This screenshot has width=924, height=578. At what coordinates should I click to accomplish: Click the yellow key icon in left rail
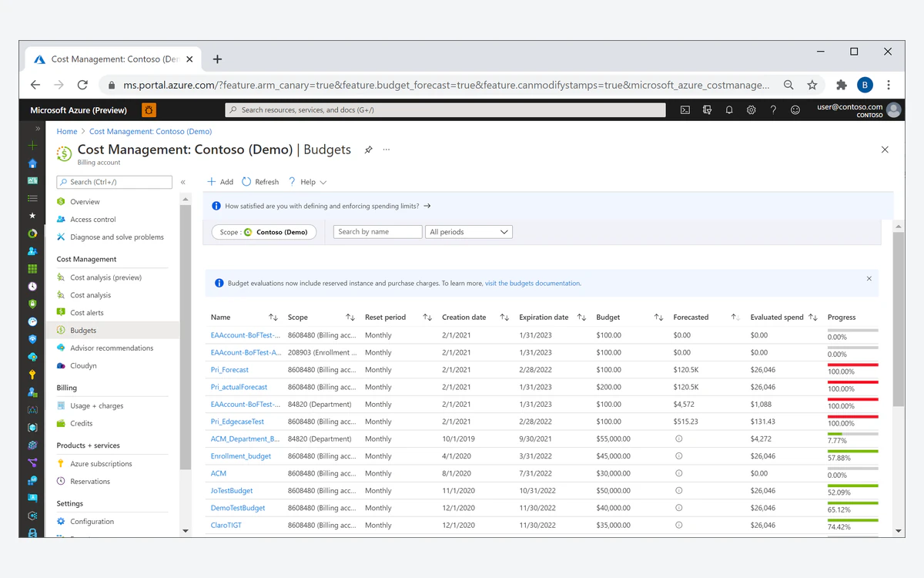tap(32, 375)
